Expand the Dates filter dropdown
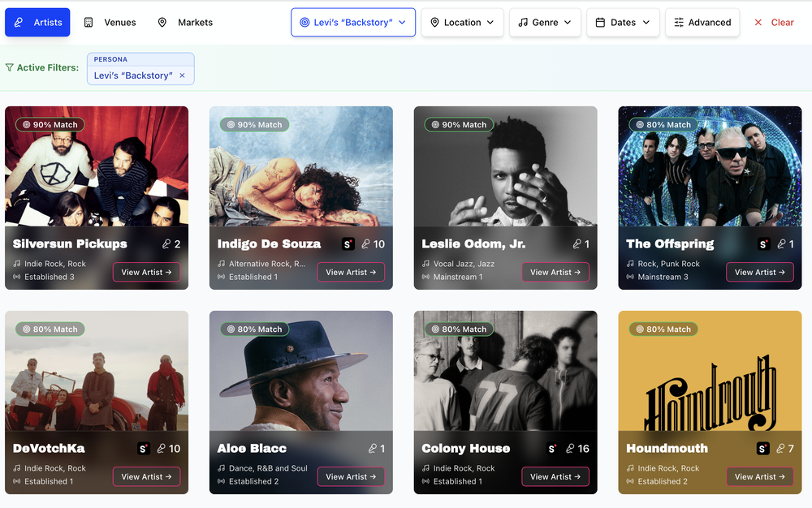 [623, 23]
